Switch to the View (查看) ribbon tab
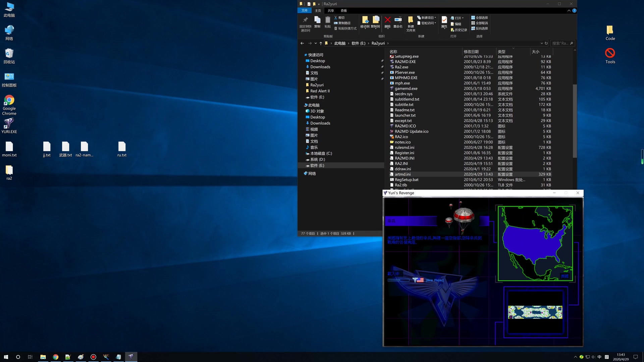644x362 pixels. pyautogui.click(x=344, y=11)
